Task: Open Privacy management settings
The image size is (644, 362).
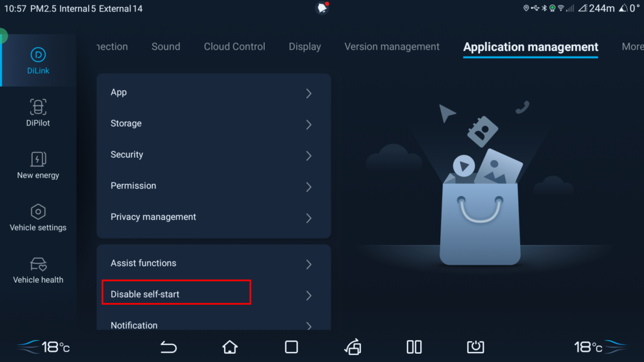Action: (214, 217)
